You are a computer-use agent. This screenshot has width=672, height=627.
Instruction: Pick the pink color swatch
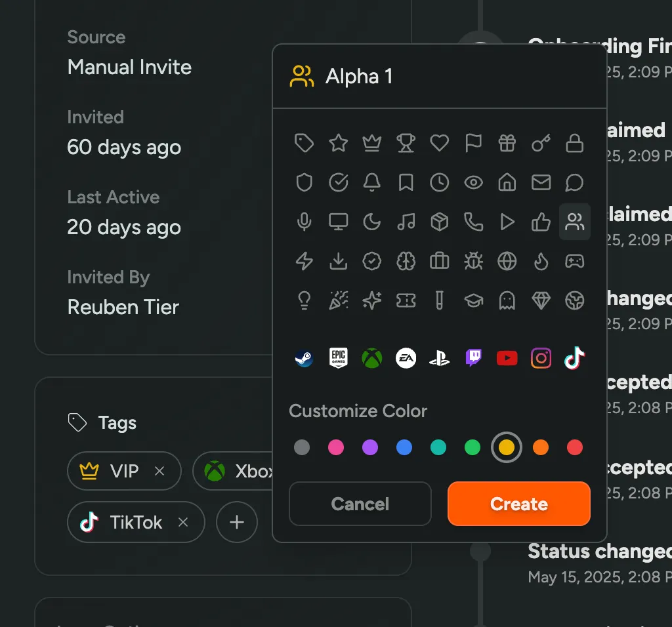click(x=336, y=447)
